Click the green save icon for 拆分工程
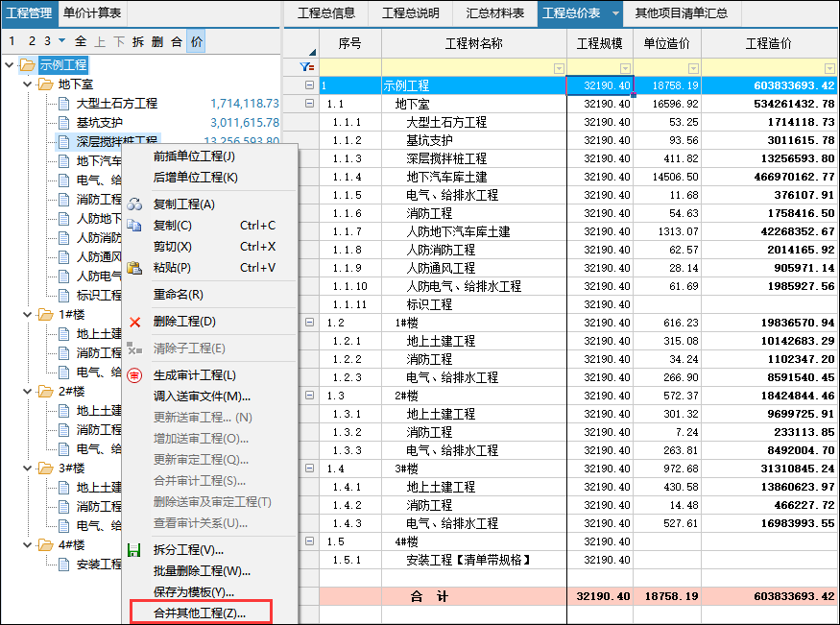The image size is (840, 625). pos(134,550)
